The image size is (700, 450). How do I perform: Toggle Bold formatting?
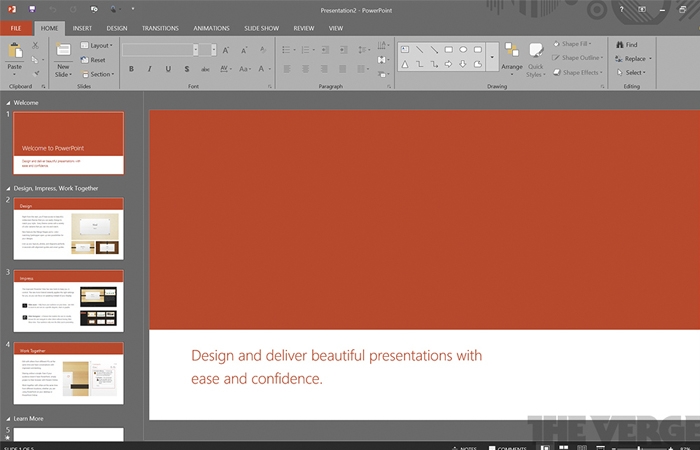[131, 69]
